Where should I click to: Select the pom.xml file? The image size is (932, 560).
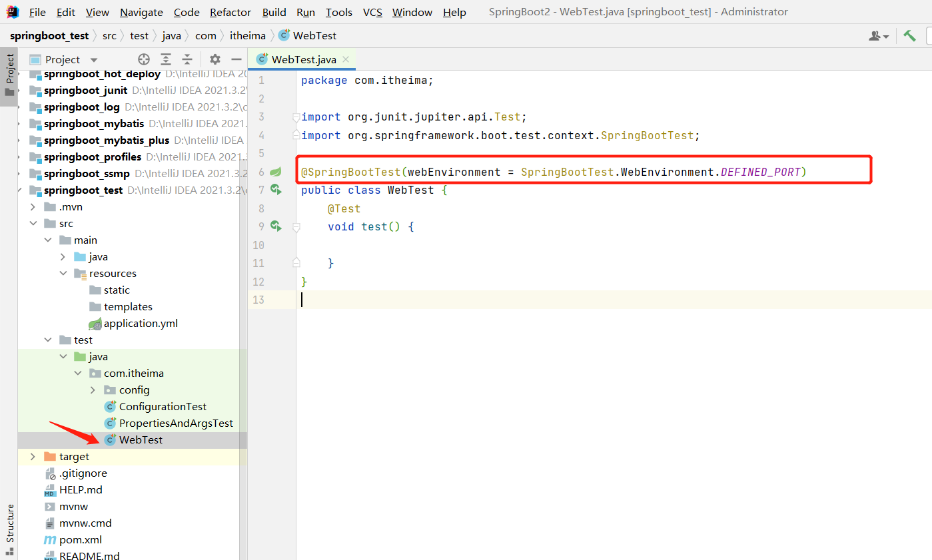click(80, 539)
